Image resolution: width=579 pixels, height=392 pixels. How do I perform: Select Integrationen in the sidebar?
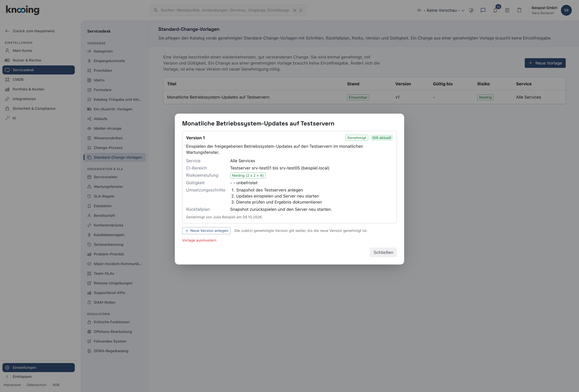pyautogui.click(x=39, y=99)
